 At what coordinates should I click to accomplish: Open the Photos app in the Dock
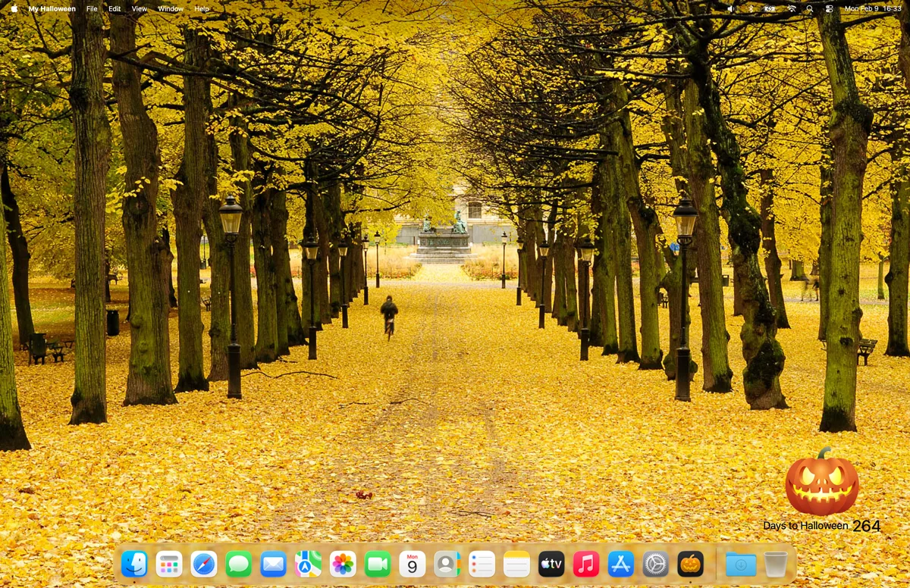tap(343, 564)
